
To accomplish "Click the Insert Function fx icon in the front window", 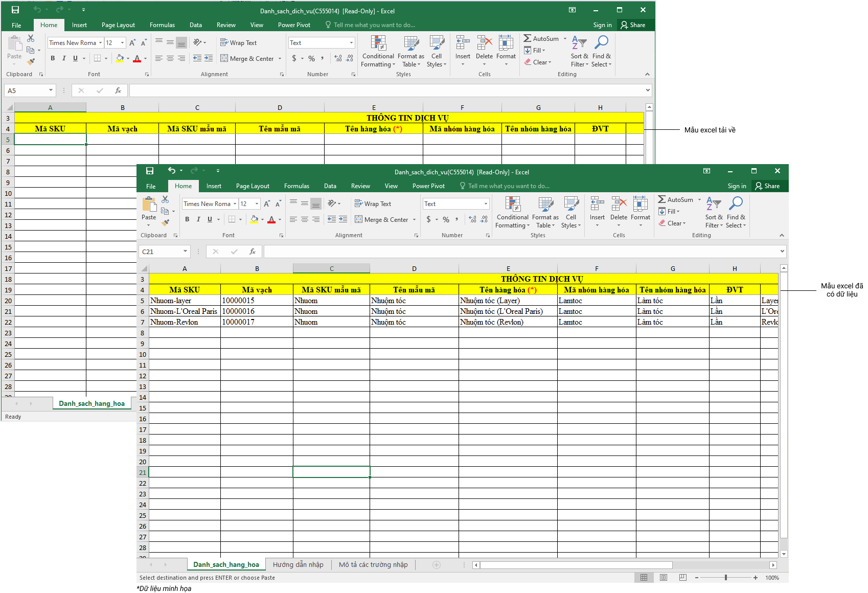I will click(x=253, y=252).
